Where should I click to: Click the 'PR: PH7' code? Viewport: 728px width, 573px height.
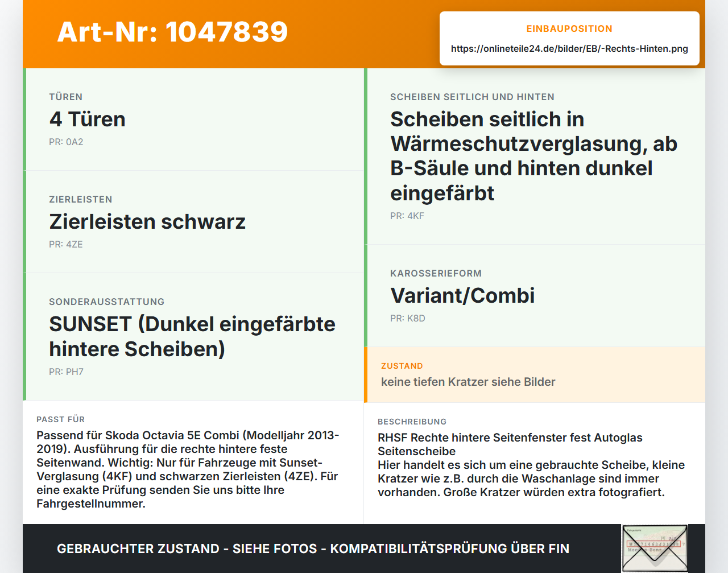[66, 372]
